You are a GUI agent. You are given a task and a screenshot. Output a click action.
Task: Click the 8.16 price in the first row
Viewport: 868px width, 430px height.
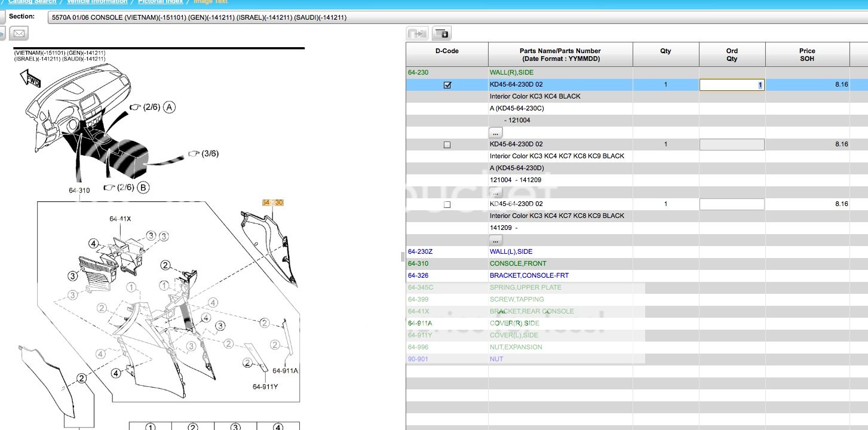(x=841, y=85)
